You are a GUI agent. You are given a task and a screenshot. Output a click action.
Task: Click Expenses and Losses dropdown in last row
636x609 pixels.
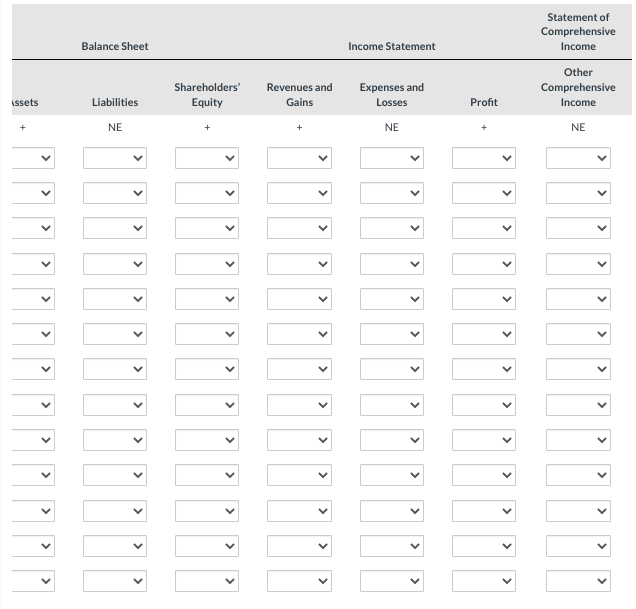point(391,581)
